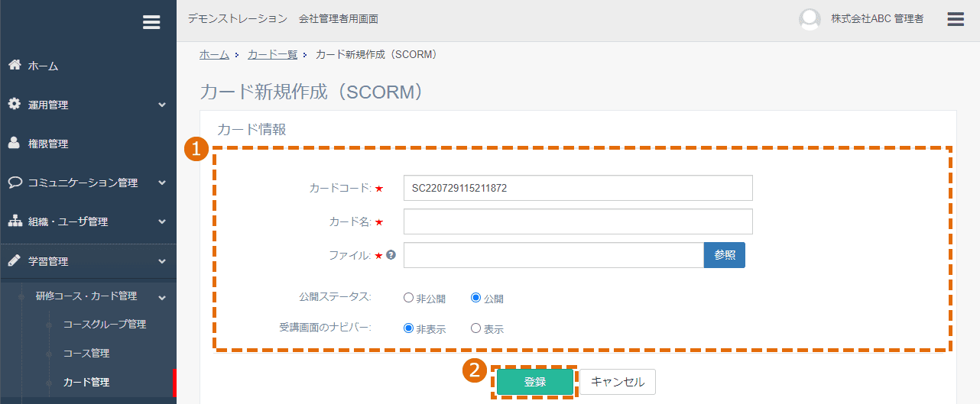Open コースグループ管理 submenu item
Image resolution: width=980 pixels, height=404 pixels.
pyautogui.click(x=105, y=324)
